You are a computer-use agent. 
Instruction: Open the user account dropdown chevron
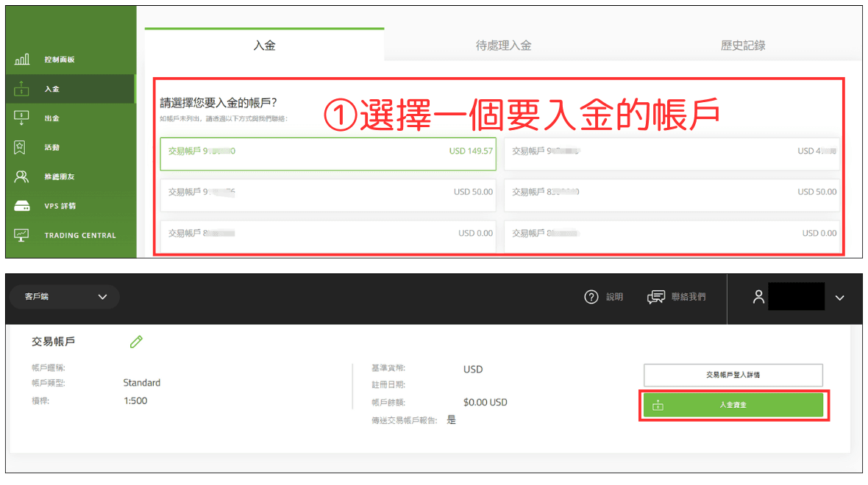[x=839, y=298]
